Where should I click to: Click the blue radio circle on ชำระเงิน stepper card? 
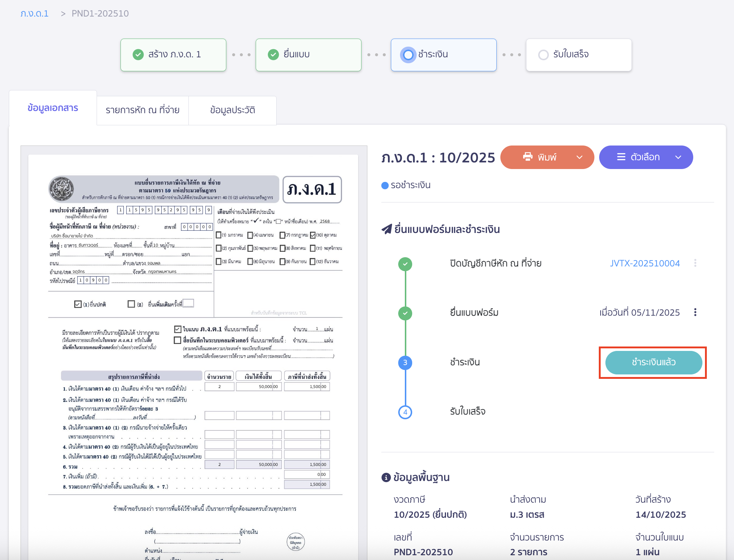pos(408,54)
